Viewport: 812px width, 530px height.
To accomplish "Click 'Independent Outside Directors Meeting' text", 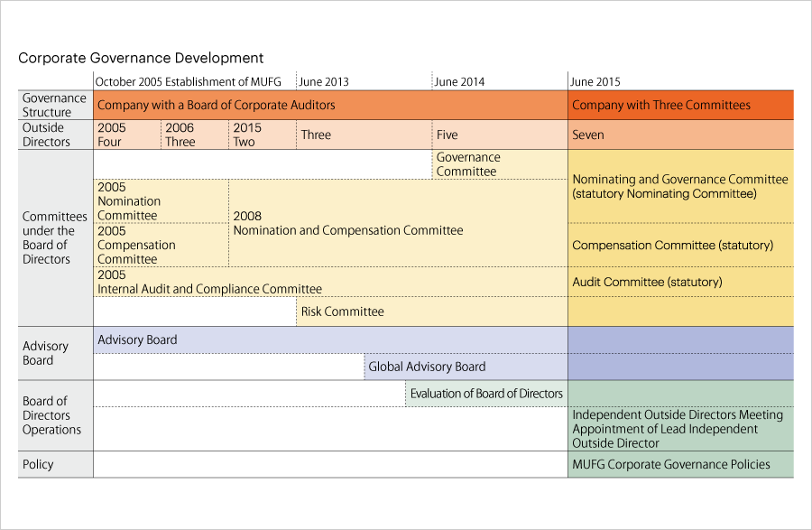I will [x=678, y=415].
